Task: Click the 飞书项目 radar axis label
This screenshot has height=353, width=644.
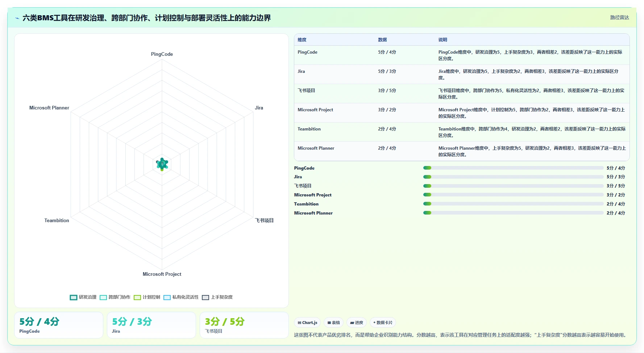Action: (x=264, y=220)
